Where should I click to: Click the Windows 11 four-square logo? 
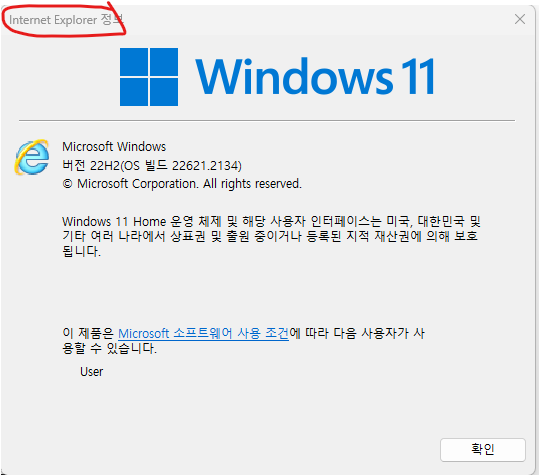pyautogui.click(x=149, y=77)
